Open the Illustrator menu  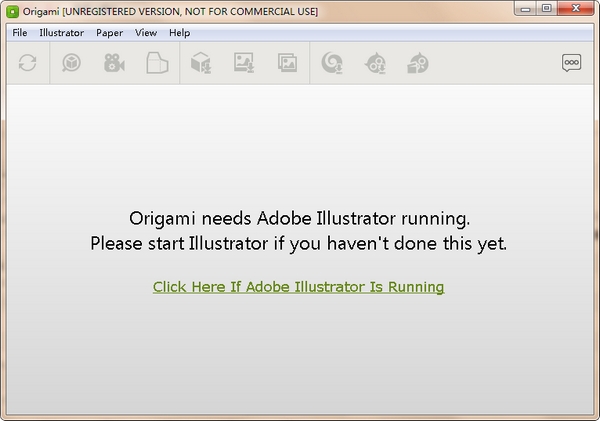click(62, 33)
